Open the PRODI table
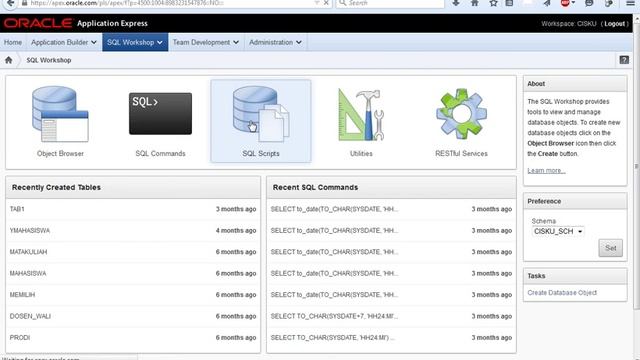This screenshot has height=360, width=640. tap(20, 338)
